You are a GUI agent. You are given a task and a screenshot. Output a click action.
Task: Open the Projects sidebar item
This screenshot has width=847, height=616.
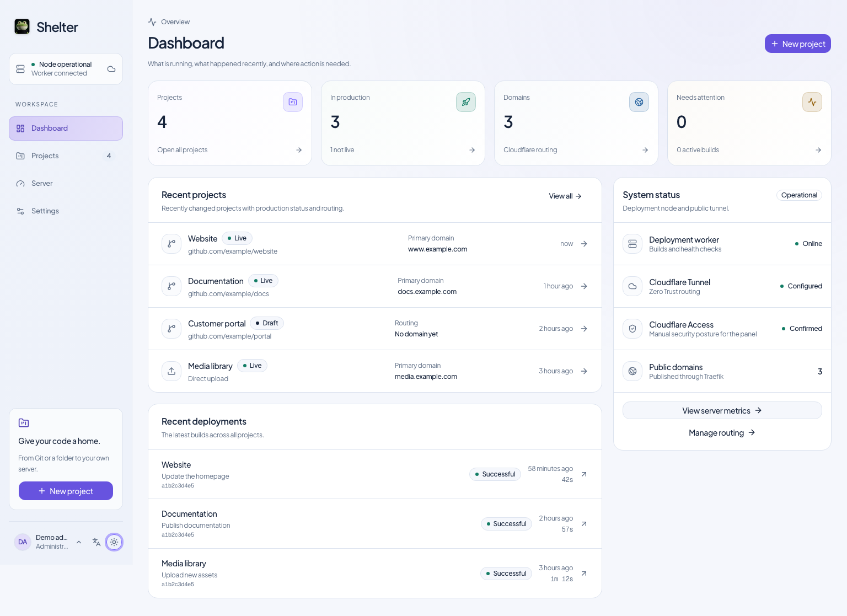click(x=66, y=156)
